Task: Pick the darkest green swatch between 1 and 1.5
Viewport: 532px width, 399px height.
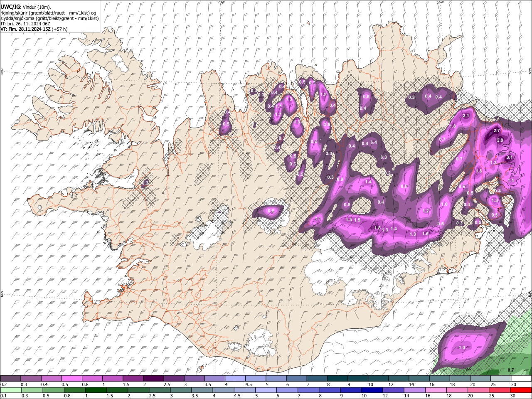Action: click(96, 390)
